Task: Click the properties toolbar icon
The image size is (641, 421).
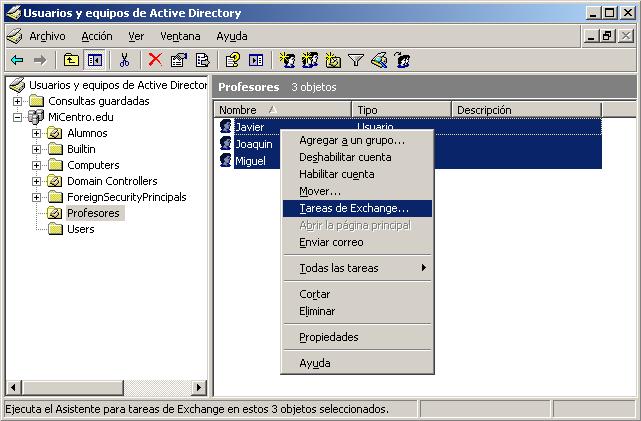Action: pos(178,60)
